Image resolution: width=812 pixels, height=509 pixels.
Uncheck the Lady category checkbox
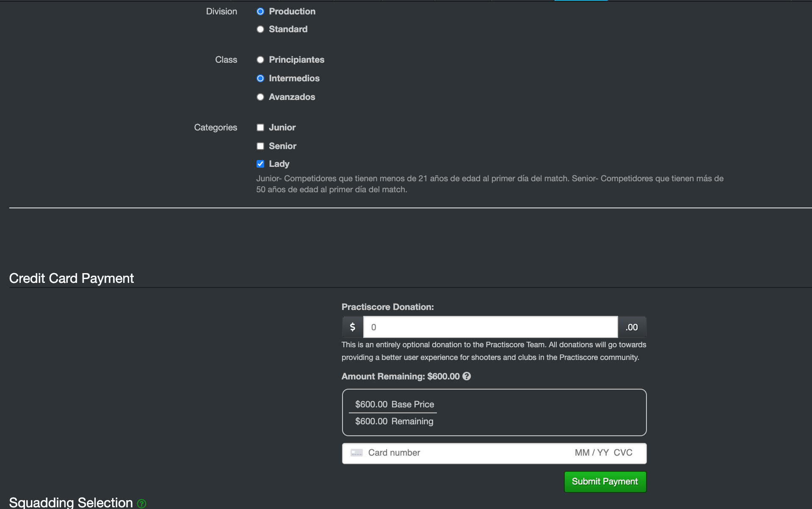(260, 164)
